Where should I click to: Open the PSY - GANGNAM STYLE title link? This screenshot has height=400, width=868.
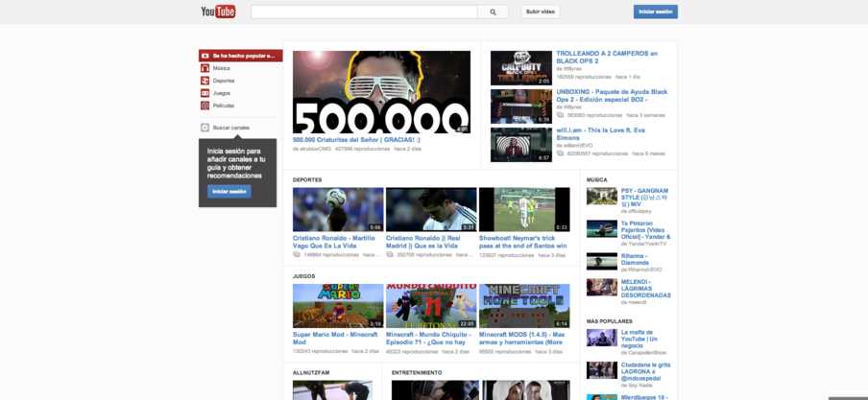645,197
